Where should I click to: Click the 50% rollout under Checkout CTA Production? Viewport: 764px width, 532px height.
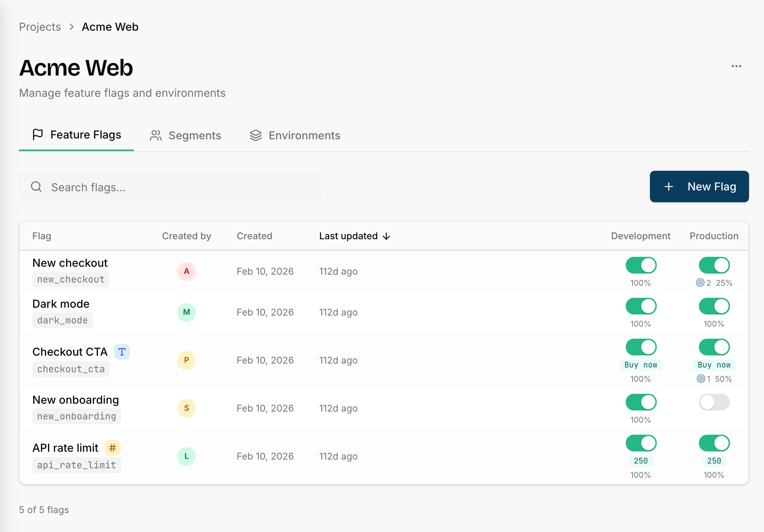click(723, 379)
